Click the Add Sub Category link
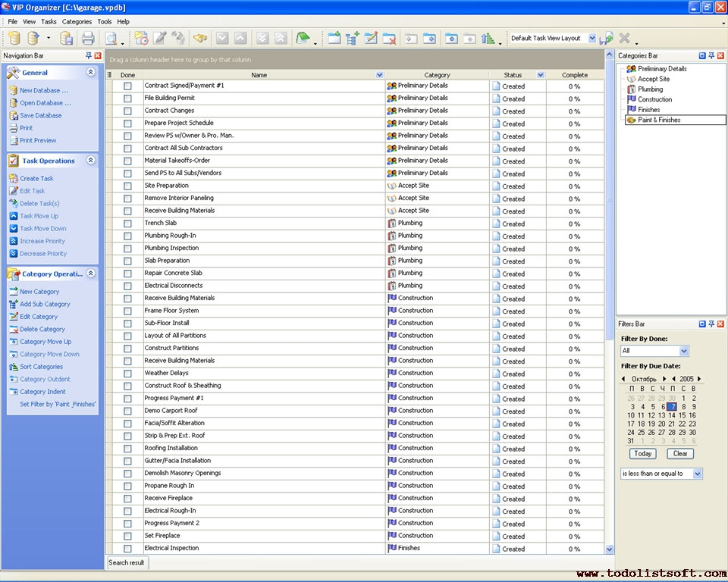Screen dimensions: 728x582 (45, 304)
